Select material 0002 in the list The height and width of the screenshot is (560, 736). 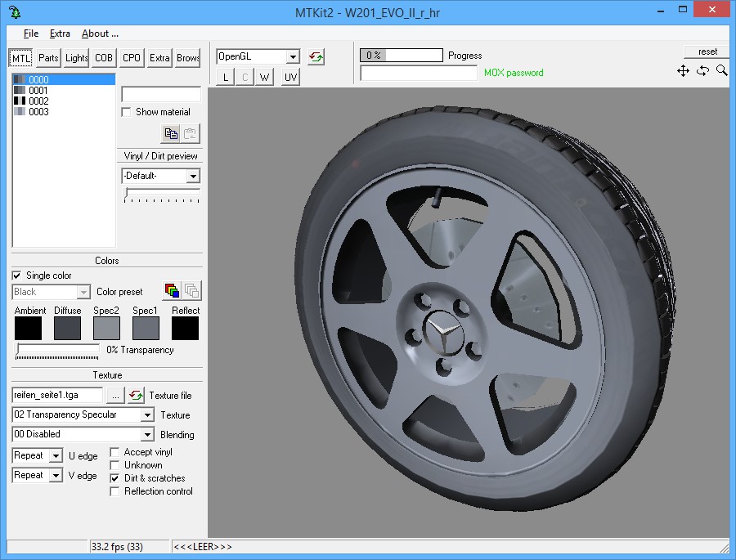click(38, 101)
